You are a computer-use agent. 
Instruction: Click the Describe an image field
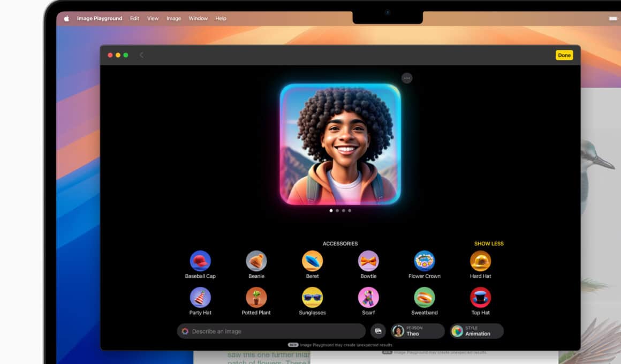coord(271,331)
